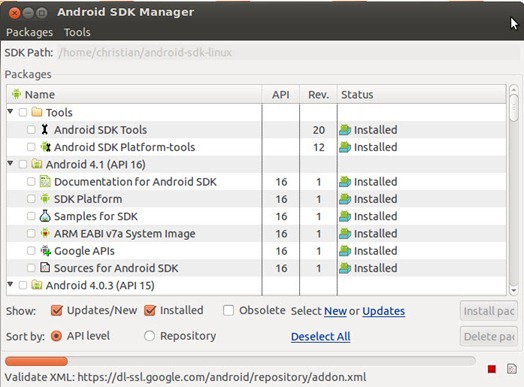524x387 pixels.
Task: Click the packages list scrollbar thumb
Action: [514, 108]
